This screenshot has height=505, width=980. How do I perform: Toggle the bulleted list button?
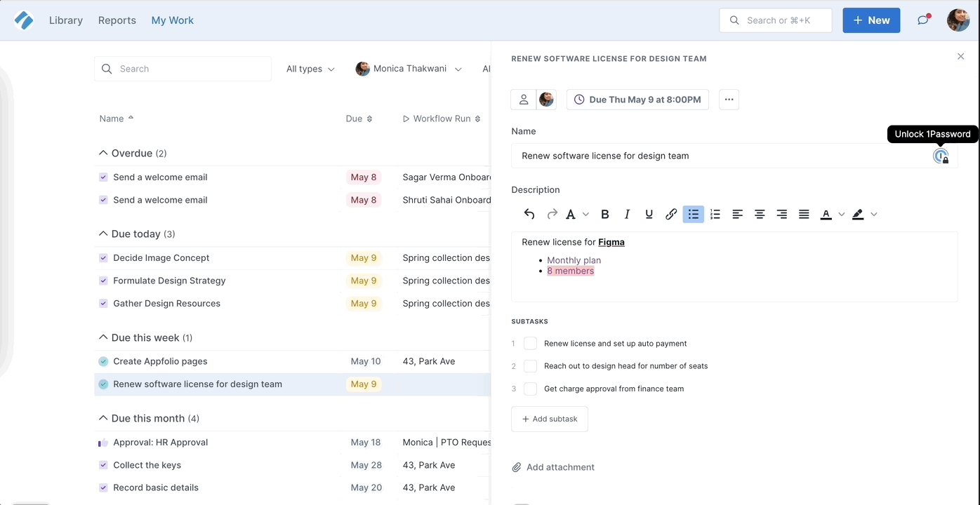694,215
